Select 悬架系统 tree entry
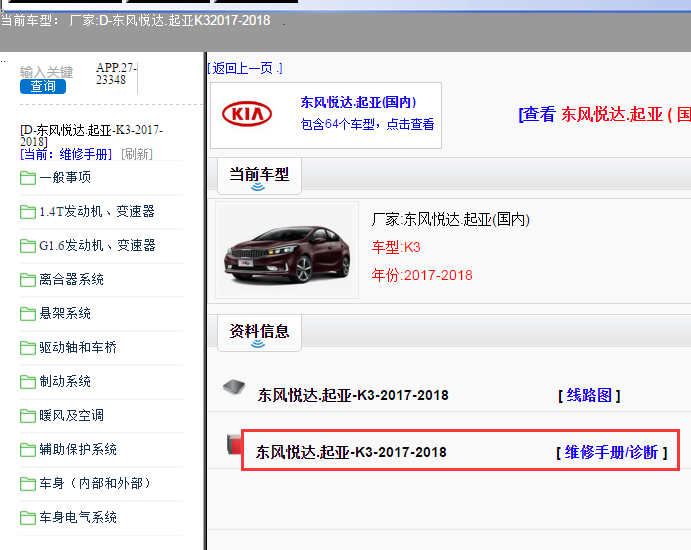The image size is (691, 550). click(65, 313)
